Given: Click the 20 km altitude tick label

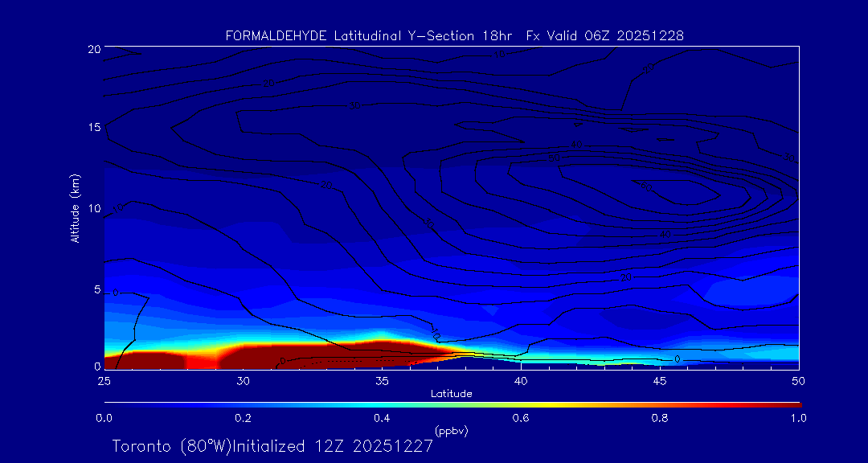Looking at the screenshot, I should pos(93,49).
